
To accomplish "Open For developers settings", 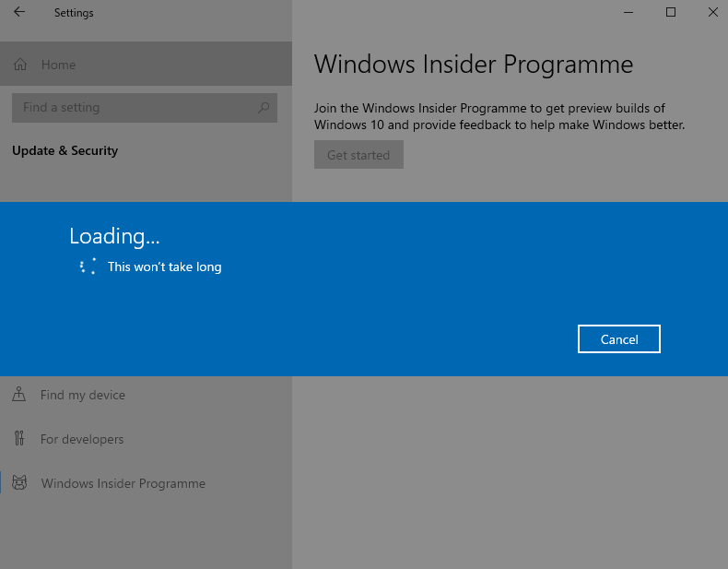I will click(x=146, y=439).
